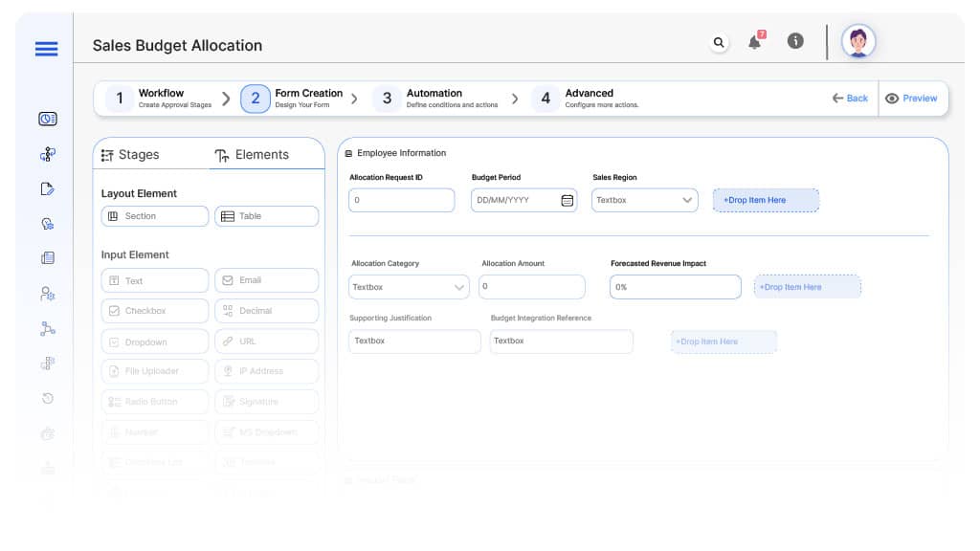The height and width of the screenshot is (551, 980).
Task: Select the dashboard icon in left sidebar
Action: coord(47,119)
